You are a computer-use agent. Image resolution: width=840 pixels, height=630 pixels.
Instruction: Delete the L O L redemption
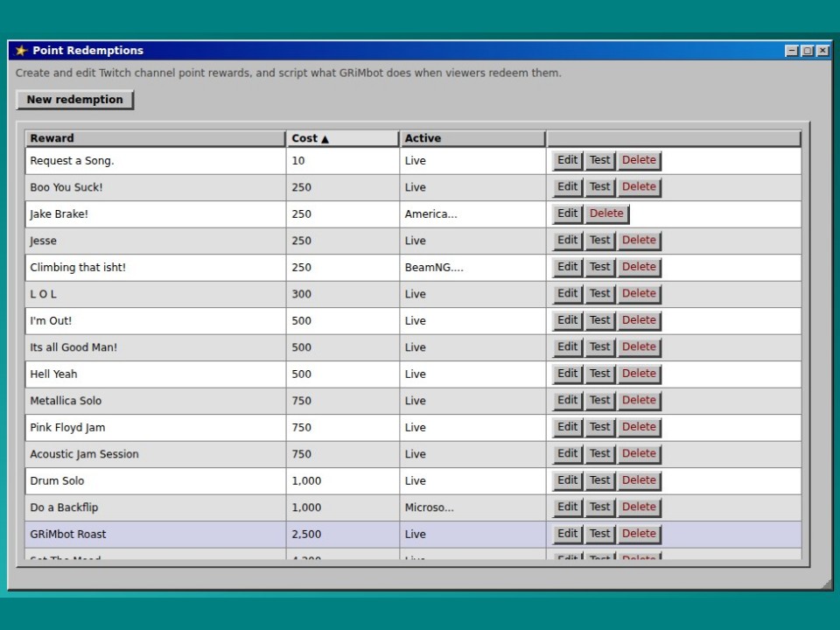[x=639, y=294]
